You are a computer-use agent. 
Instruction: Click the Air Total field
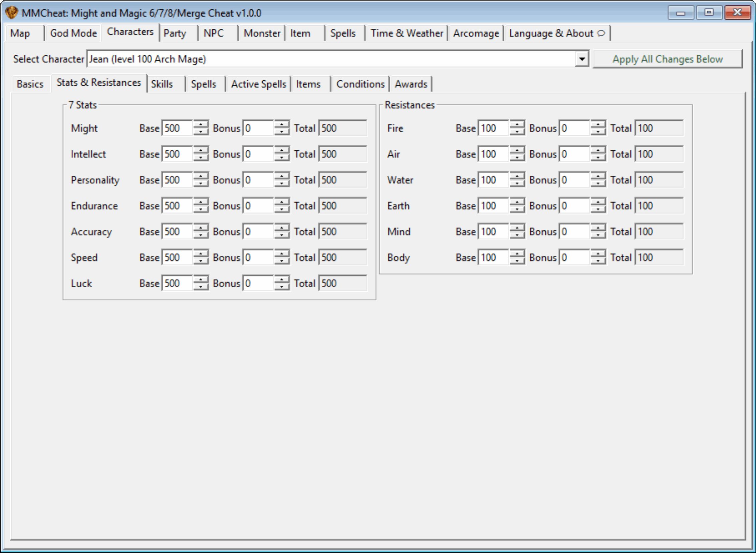point(659,154)
